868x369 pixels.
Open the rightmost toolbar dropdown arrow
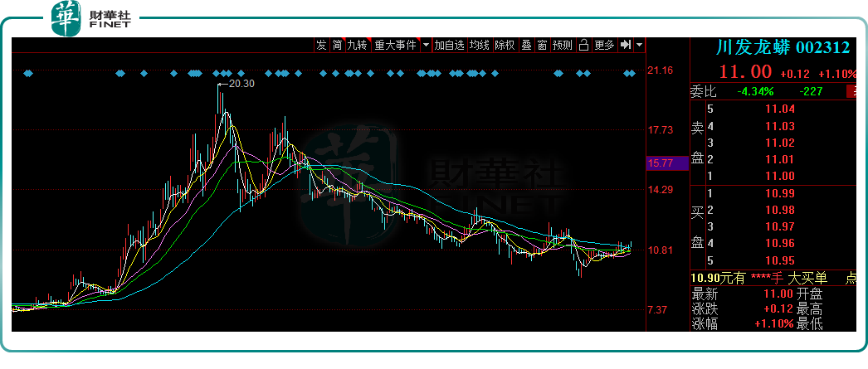[x=640, y=45]
